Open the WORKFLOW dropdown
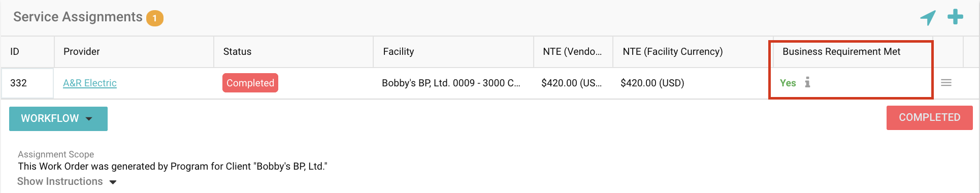 click(58, 118)
